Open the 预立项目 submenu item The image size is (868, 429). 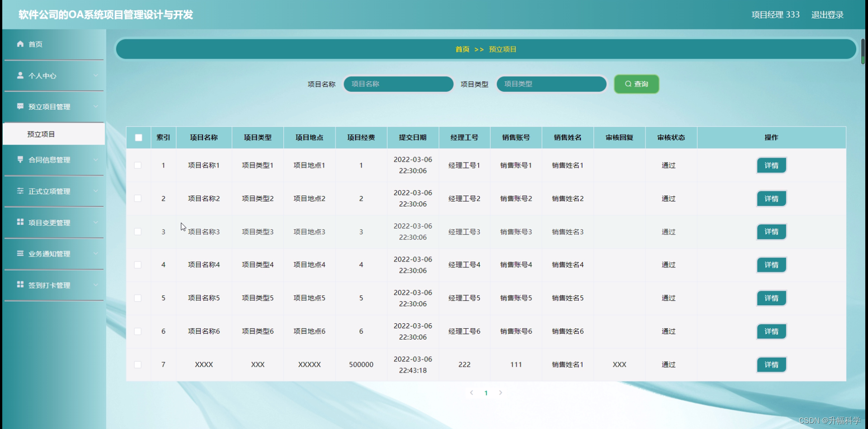[x=40, y=133]
